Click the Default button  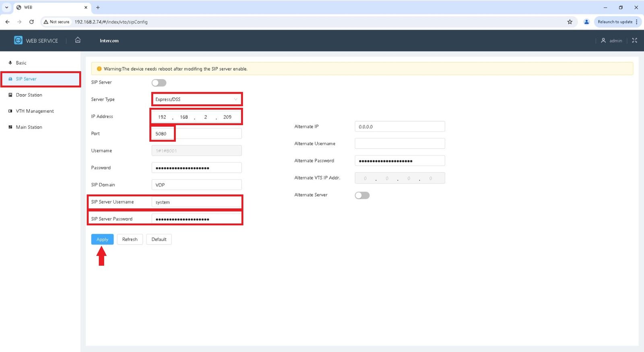click(159, 239)
